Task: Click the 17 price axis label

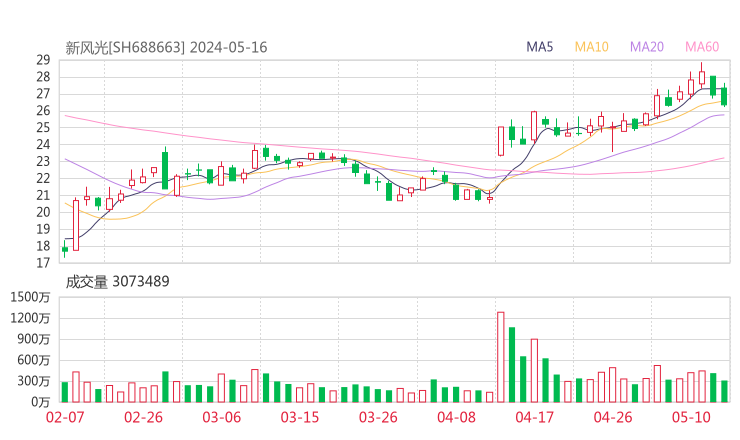Action: tap(43, 263)
